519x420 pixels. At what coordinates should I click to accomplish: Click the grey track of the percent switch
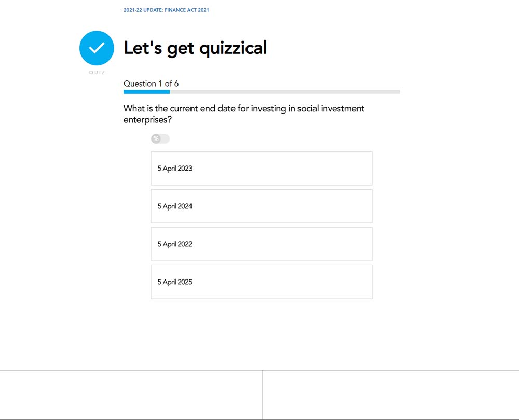165,138
